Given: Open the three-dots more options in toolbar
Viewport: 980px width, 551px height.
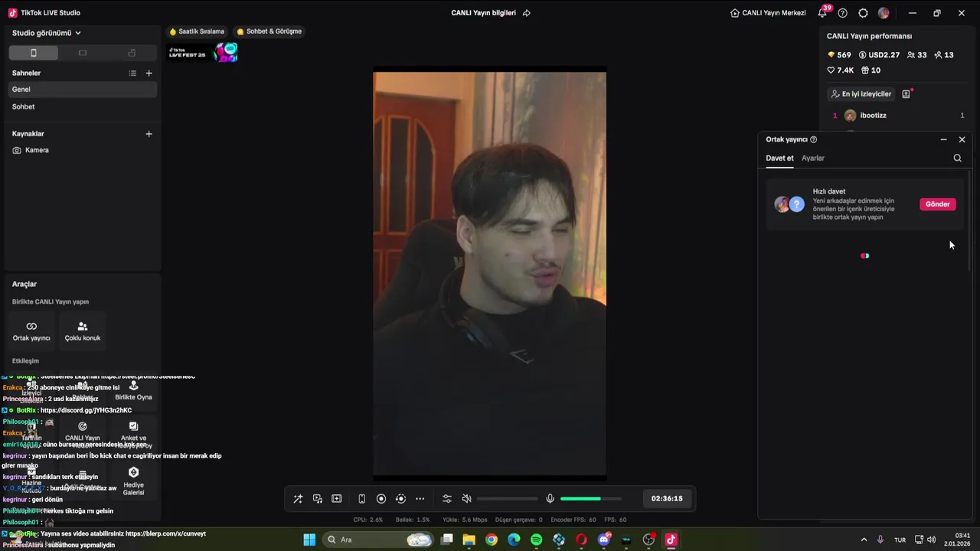Looking at the screenshot, I should click(420, 499).
